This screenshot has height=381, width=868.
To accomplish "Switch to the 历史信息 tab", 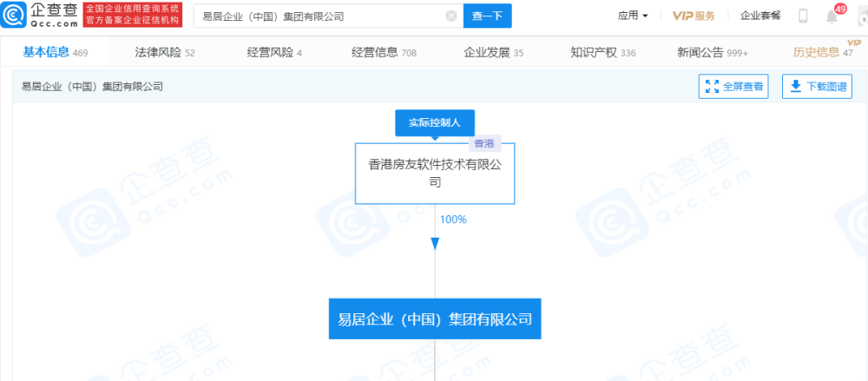I will [823, 53].
